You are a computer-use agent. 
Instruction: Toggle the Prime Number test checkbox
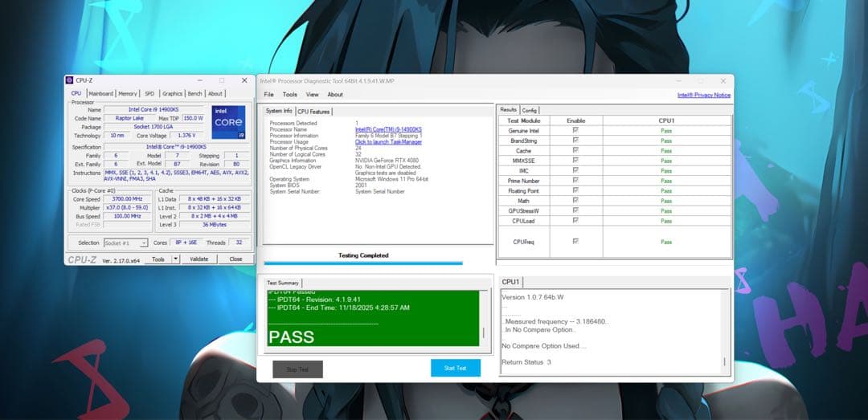(x=575, y=181)
